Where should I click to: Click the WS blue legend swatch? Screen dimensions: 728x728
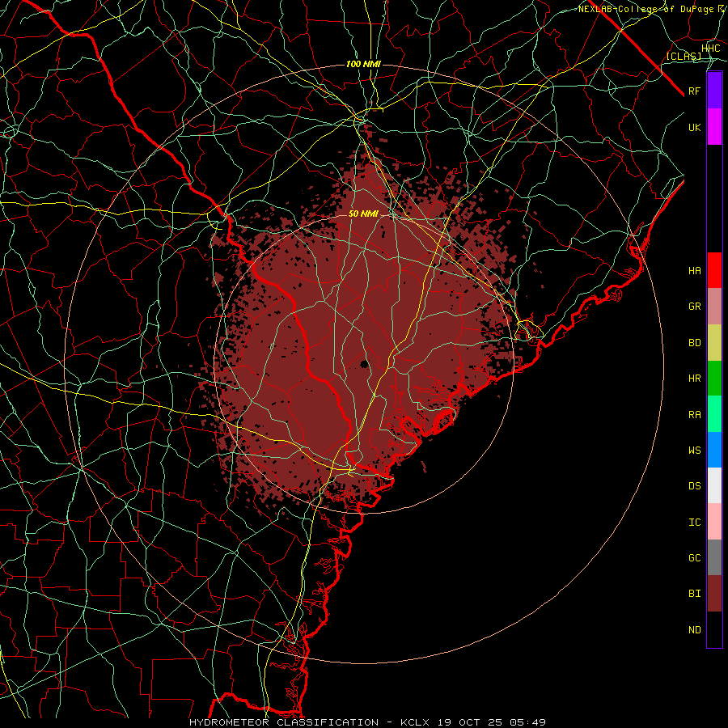pos(714,450)
